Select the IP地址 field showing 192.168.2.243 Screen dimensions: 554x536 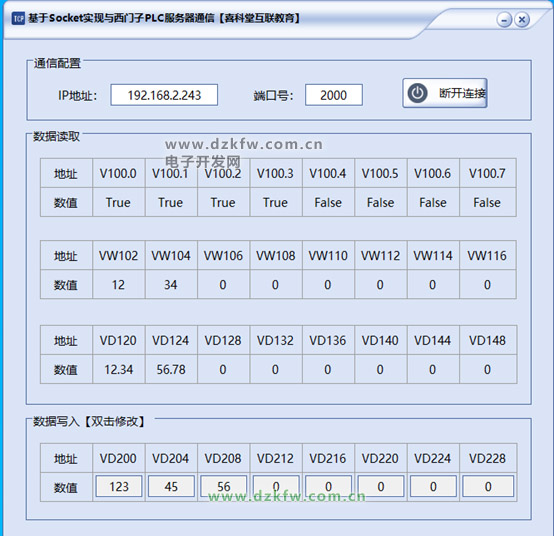click(164, 95)
